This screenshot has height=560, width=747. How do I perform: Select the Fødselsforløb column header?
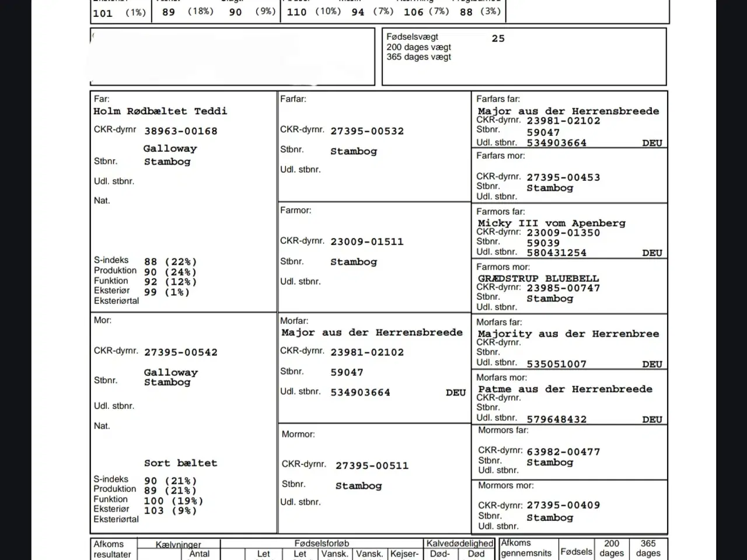(322, 544)
